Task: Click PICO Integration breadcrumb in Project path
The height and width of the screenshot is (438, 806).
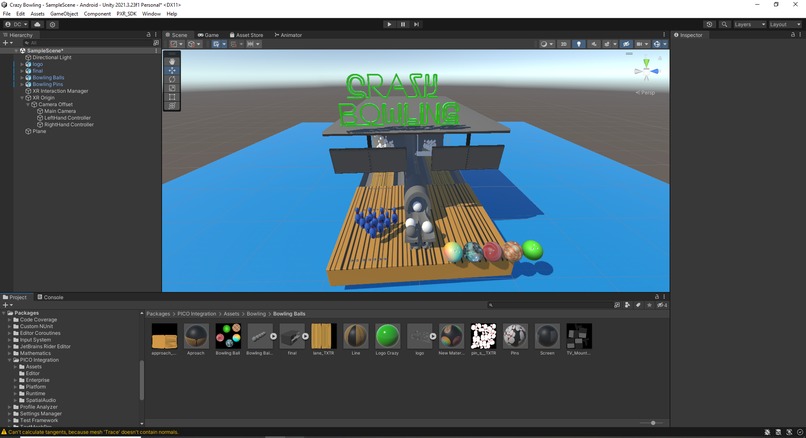Action: [197, 314]
